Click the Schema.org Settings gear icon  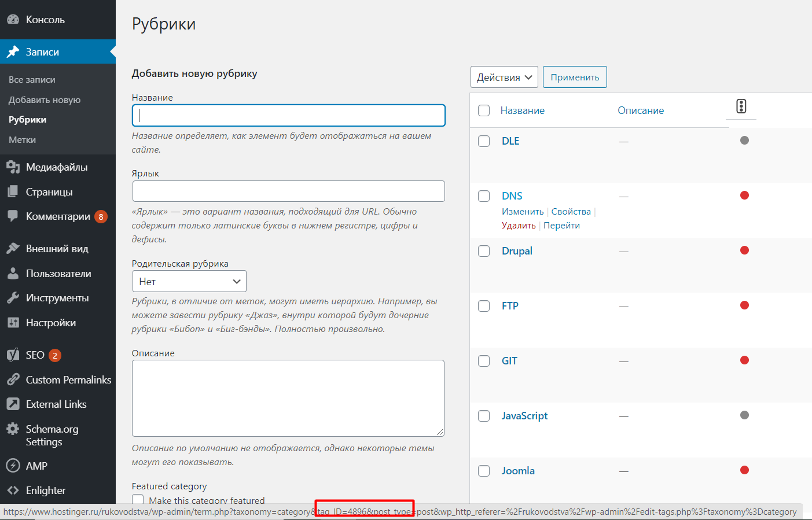coord(13,429)
